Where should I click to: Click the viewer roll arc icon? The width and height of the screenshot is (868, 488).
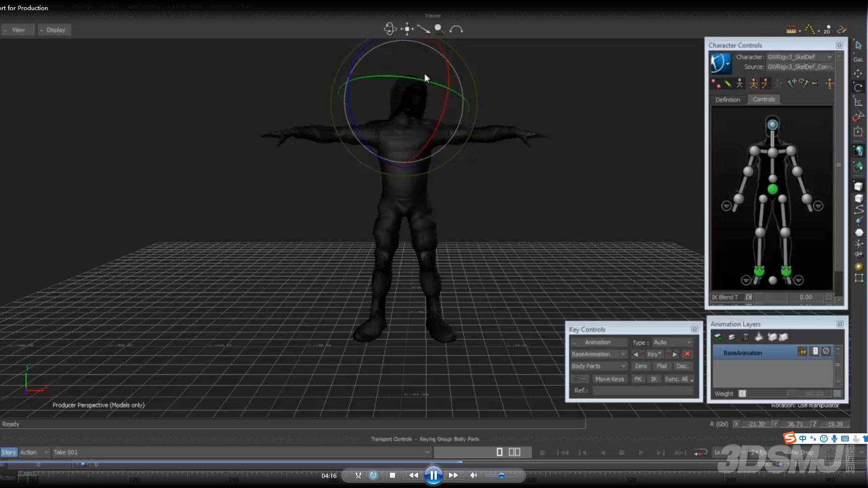(456, 29)
